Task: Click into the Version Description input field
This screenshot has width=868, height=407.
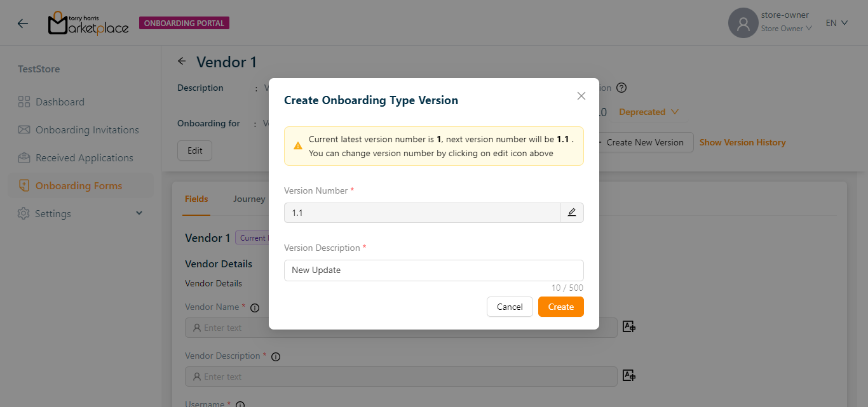Action: point(433,270)
